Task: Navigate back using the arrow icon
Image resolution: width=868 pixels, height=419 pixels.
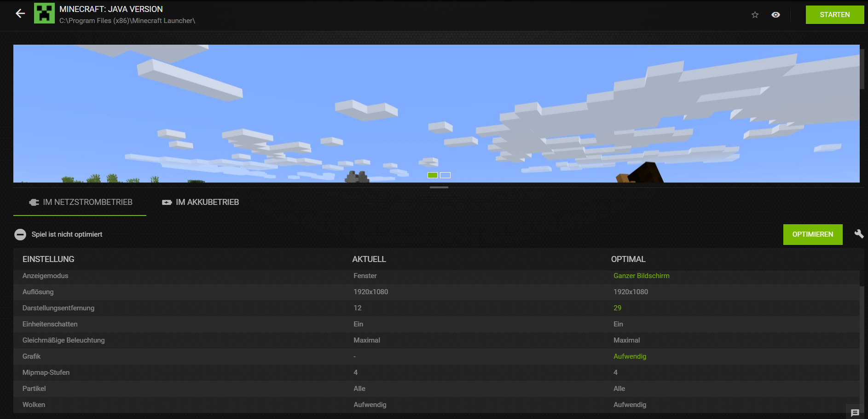Action: click(20, 13)
